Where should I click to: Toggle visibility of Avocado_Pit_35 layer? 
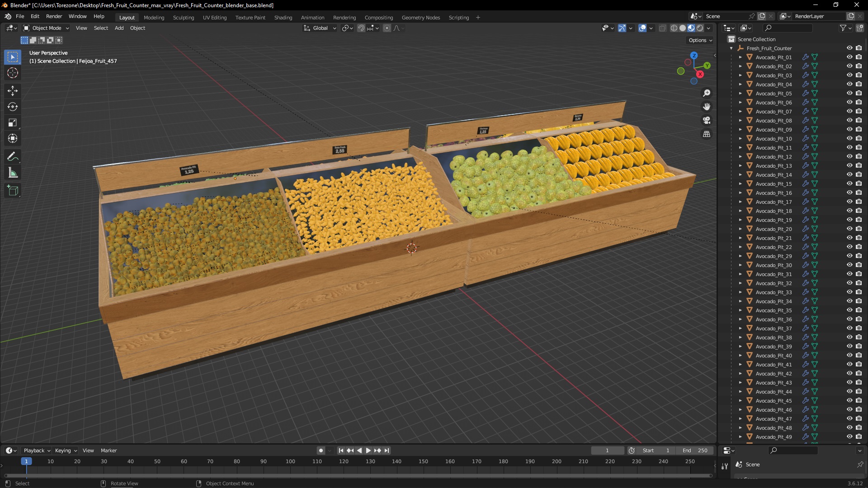click(x=849, y=310)
